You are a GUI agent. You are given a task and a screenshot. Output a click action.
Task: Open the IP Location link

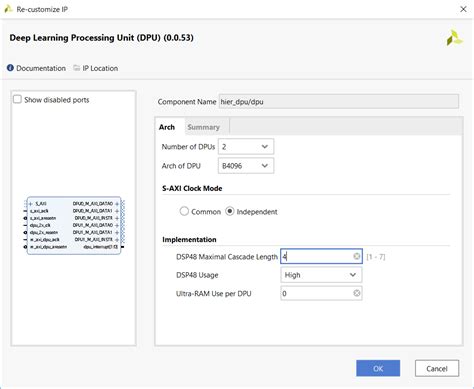pos(100,68)
